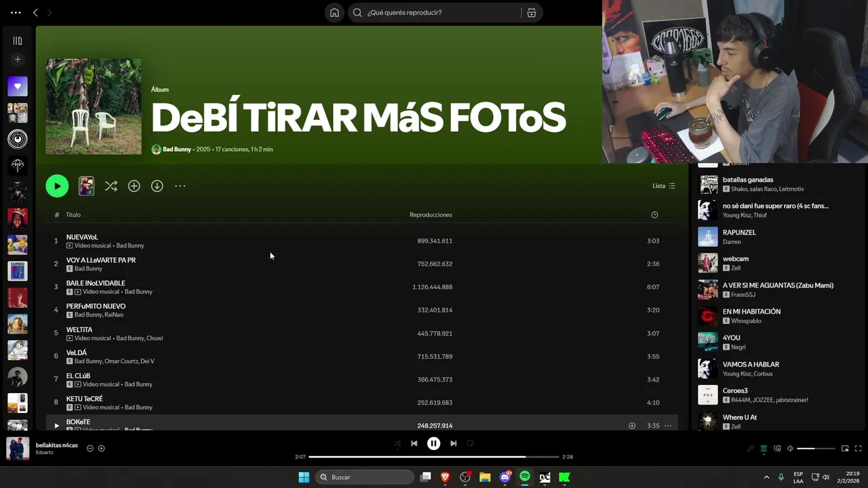Hide the playing track with minus icon
868x488 pixels.
point(90,449)
